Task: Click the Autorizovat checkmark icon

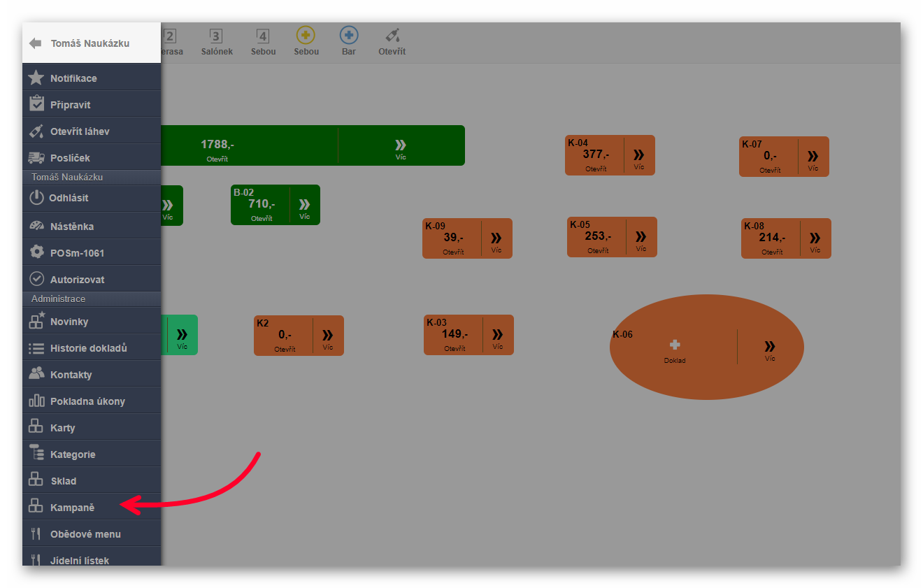Action: click(36, 279)
